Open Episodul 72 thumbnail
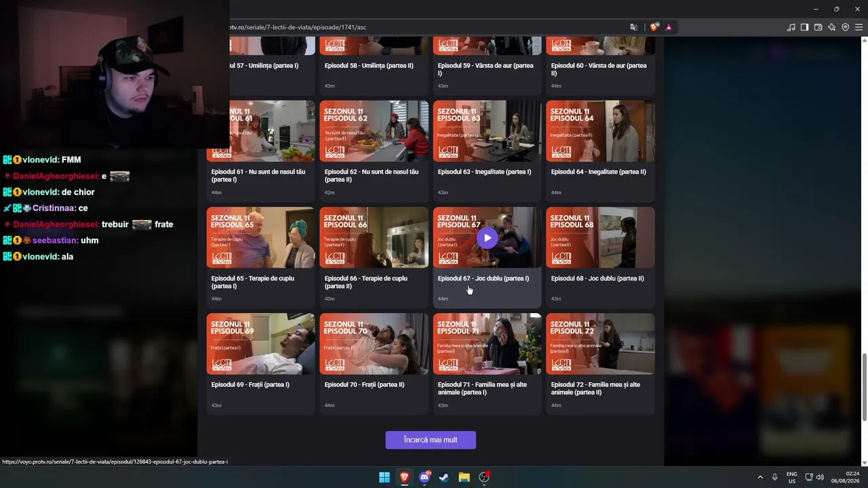868x488 pixels. point(600,344)
